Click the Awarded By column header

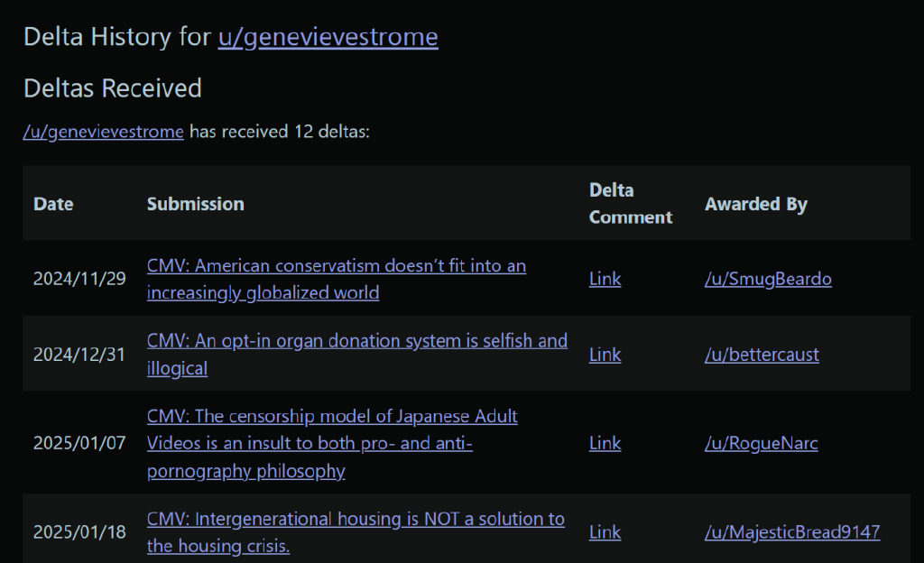click(755, 204)
